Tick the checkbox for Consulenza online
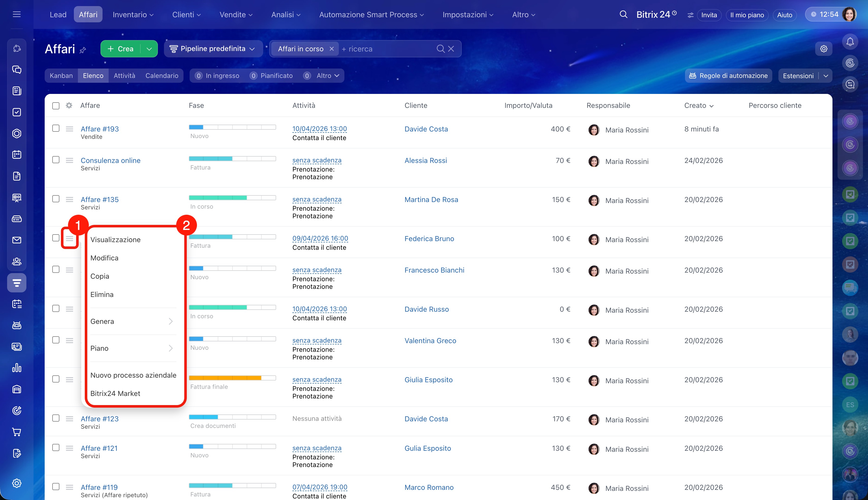 56,160
